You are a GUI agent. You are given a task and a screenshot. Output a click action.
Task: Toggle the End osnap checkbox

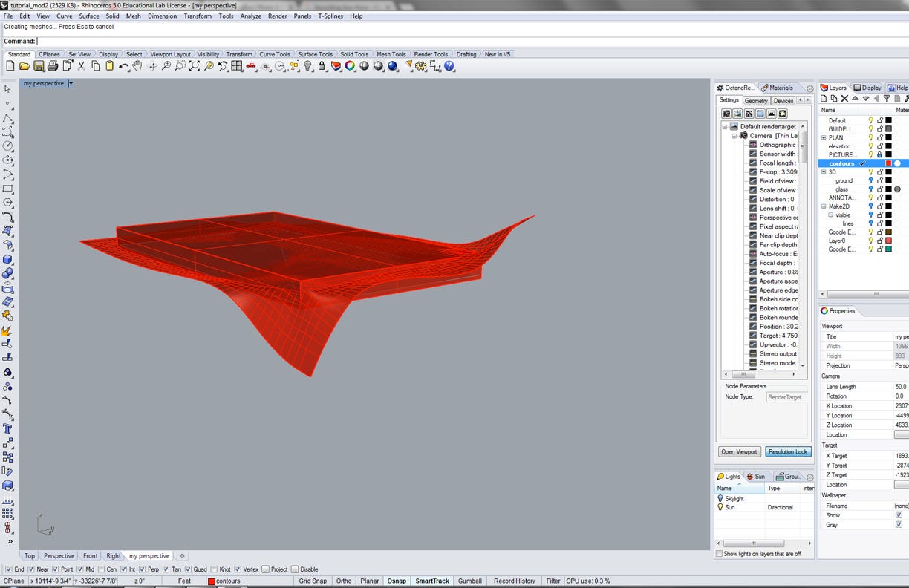9,569
